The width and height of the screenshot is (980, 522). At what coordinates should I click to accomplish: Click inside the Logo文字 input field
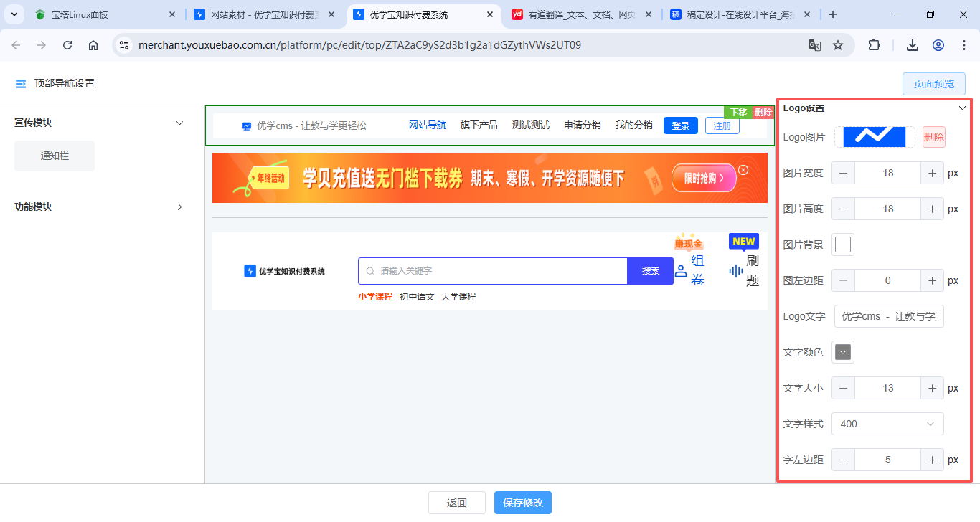[889, 316]
